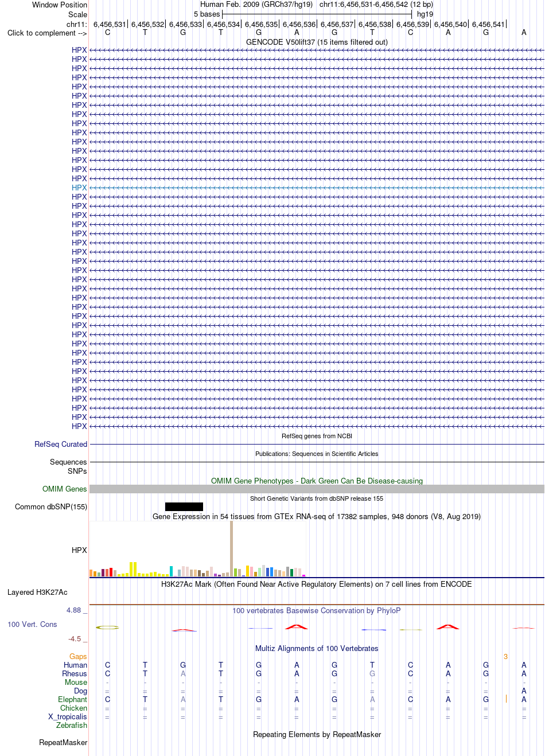This screenshot has height=756, width=545.
Task: Click the chr11:6,456,531-6,456,542 window position text
Action: (376, 4)
